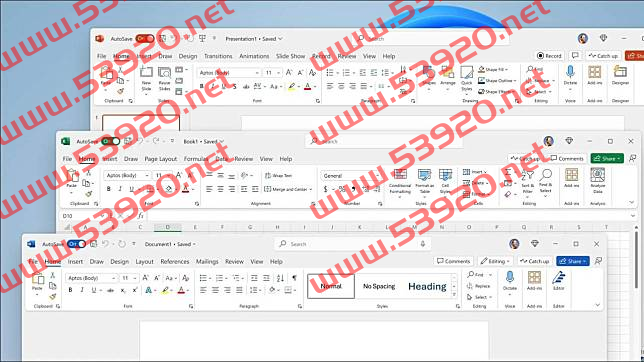
Task: Open the Editor icon in Word ribbon
Action: coord(559,278)
